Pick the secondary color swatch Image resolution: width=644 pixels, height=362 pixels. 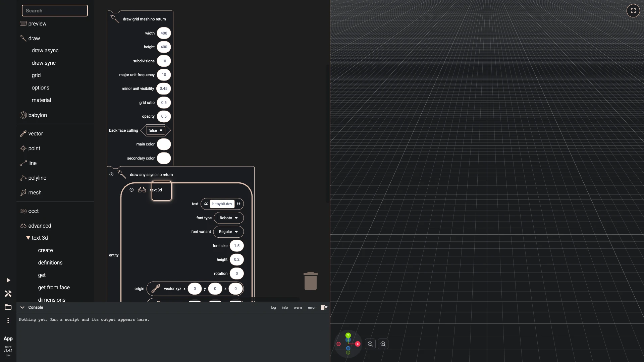[164, 158]
